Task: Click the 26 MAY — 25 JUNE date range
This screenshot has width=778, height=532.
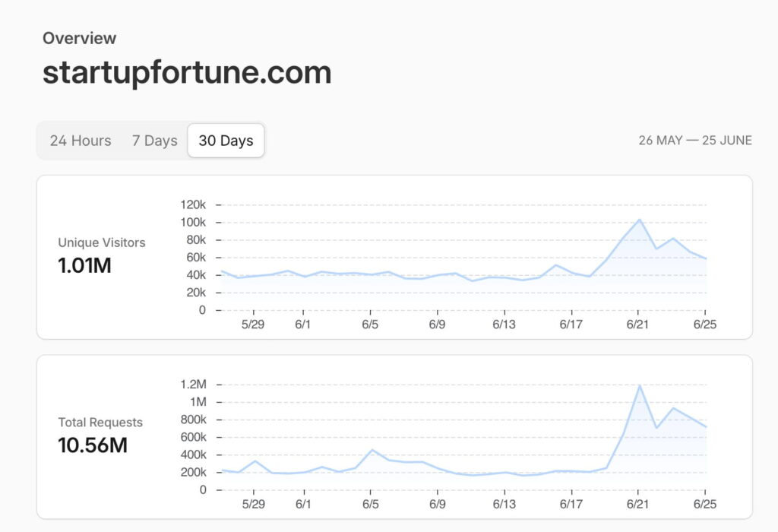Action: [695, 141]
